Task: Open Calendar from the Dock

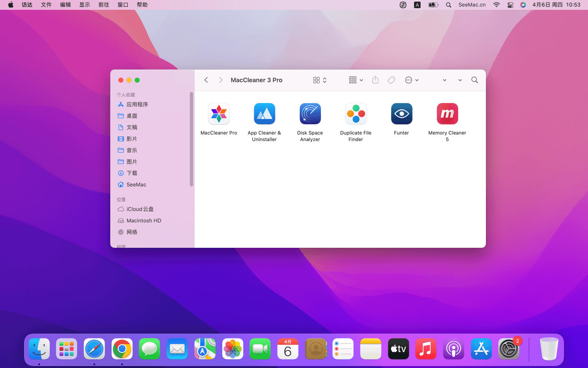Action: coord(288,349)
